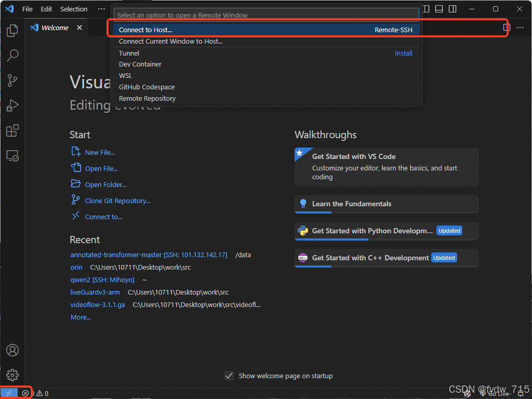This screenshot has height=399, width=532.
Task: Focus the Select an option input field
Action: pyautogui.click(x=266, y=15)
